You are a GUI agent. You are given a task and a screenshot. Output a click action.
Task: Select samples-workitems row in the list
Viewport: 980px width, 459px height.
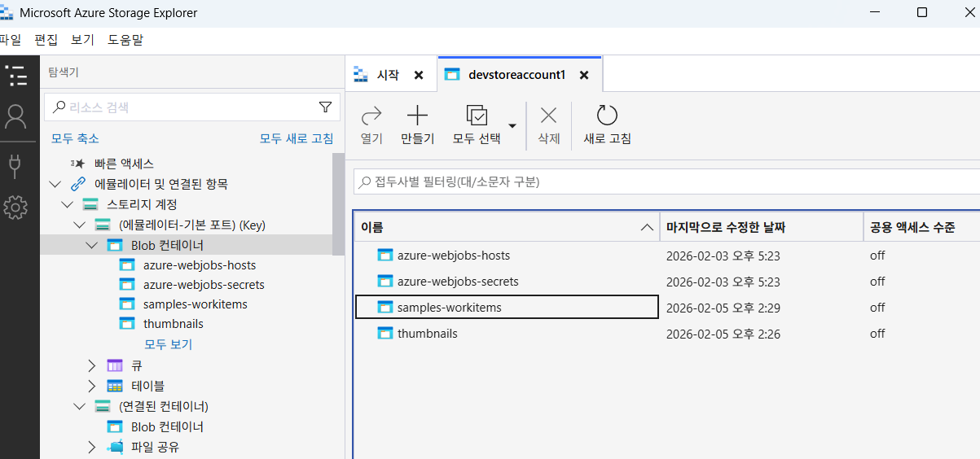click(x=667, y=308)
